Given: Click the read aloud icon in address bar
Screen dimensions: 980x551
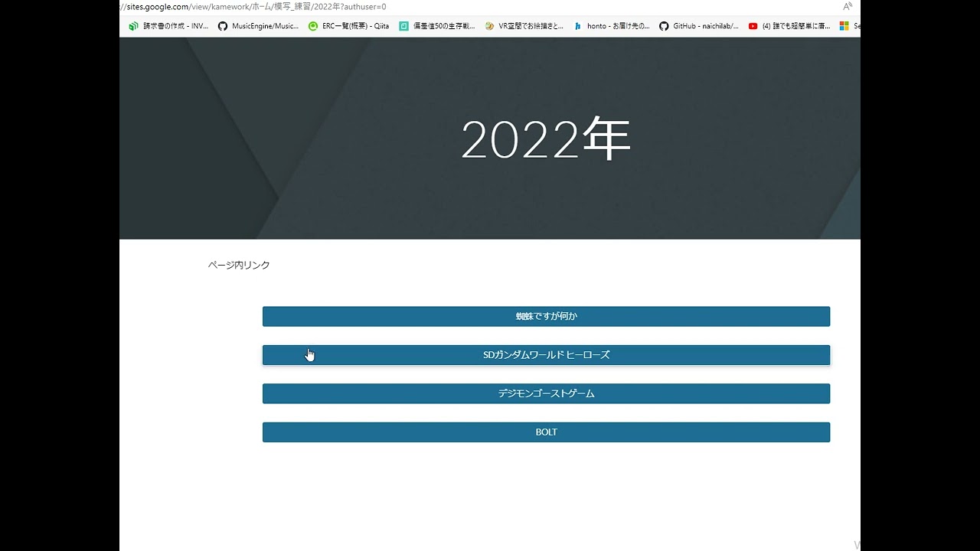Looking at the screenshot, I should 848,7.
